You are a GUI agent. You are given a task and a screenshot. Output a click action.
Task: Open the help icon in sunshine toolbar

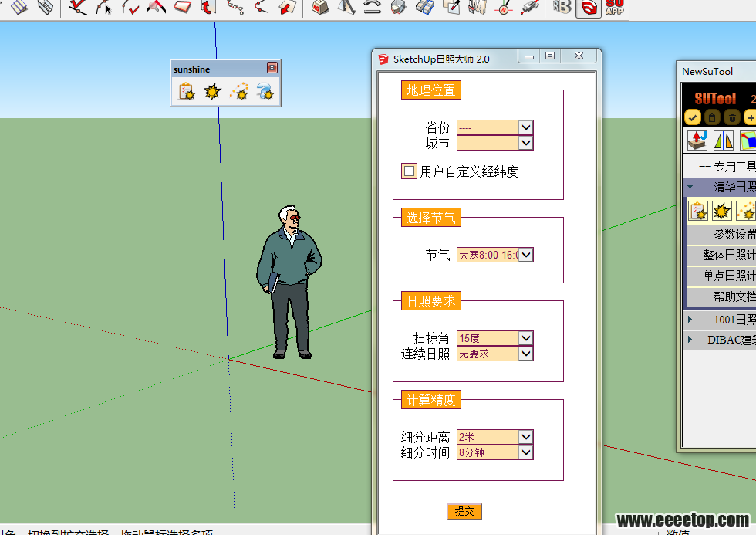(265, 91)
